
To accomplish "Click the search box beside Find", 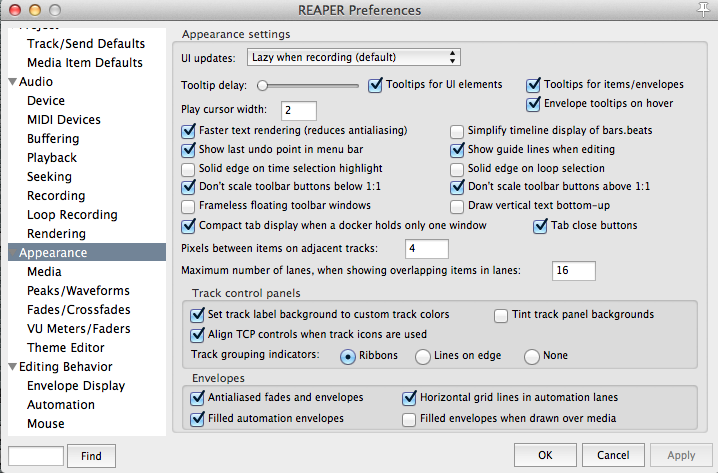I will [36, 456].
